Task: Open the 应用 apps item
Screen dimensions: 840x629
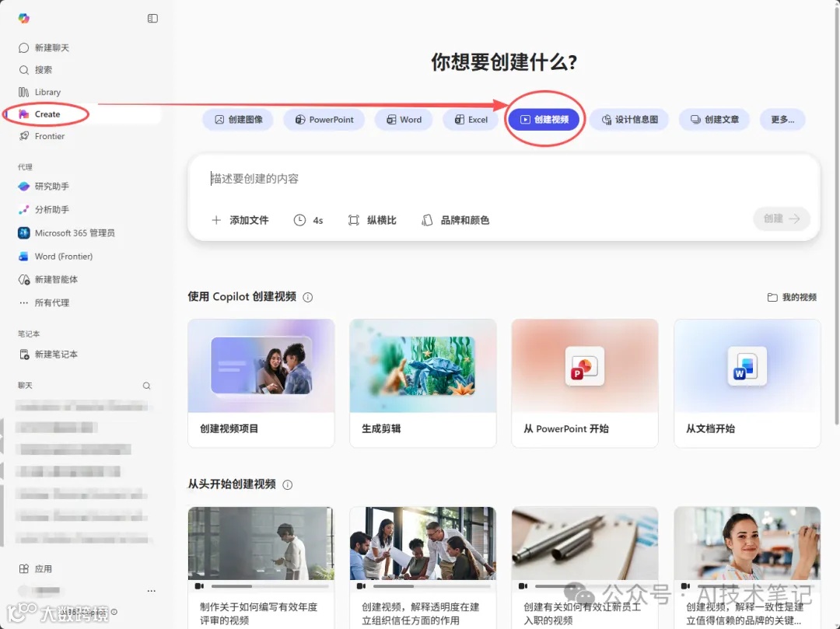Action: click(35, 569)
